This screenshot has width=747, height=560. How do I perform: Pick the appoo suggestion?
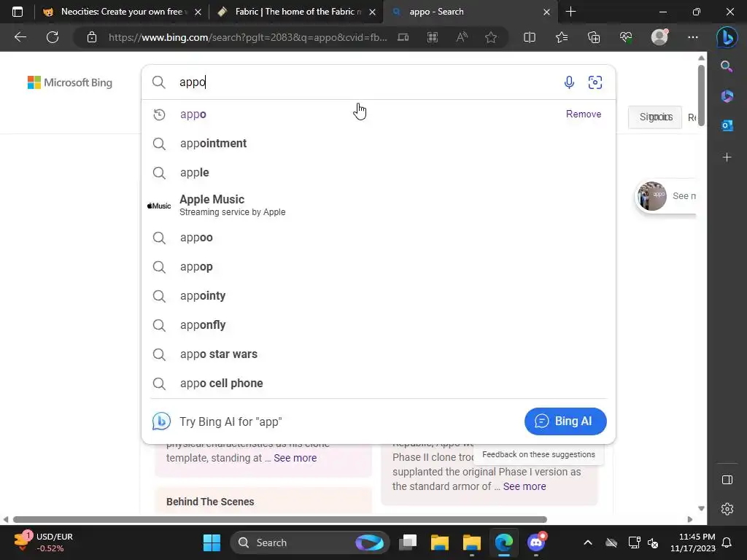379,237
